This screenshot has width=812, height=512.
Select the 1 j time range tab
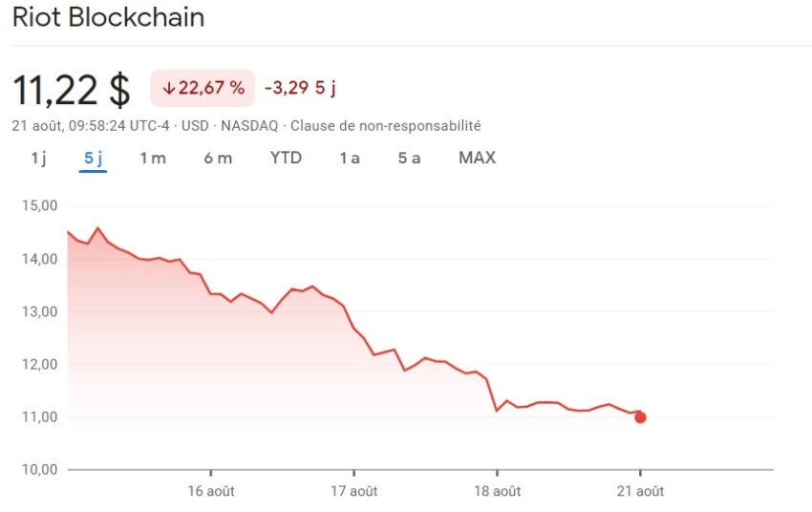(39, 158)
